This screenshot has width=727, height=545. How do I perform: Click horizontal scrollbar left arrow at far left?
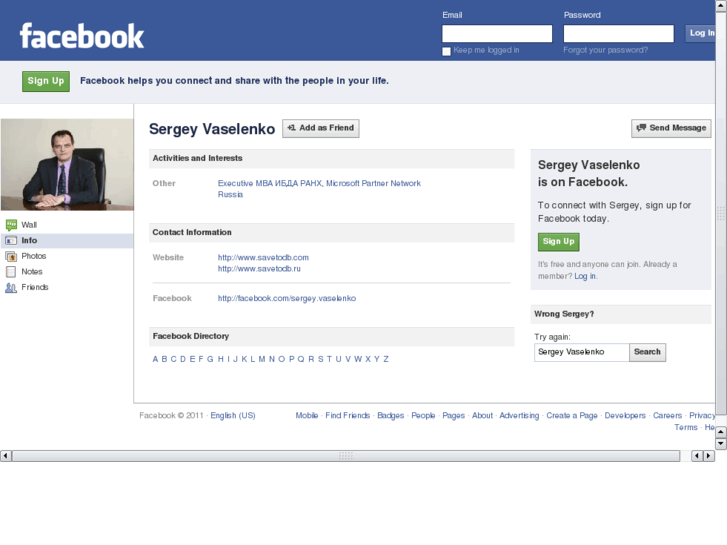point(6,456)
